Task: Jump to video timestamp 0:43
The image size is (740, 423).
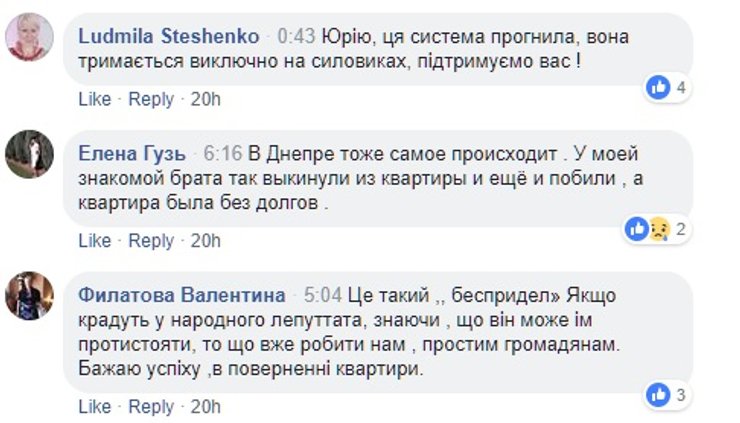Action: (x=296, y=36)
